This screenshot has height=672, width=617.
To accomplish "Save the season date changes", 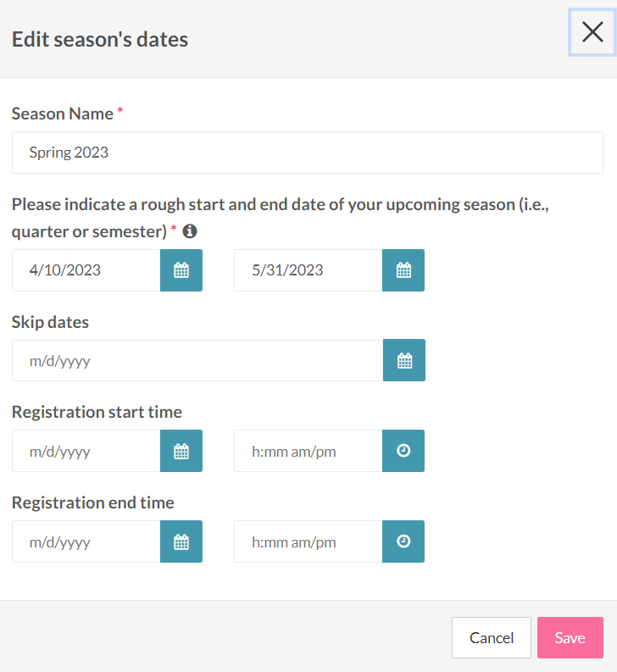I will [570, 638].
